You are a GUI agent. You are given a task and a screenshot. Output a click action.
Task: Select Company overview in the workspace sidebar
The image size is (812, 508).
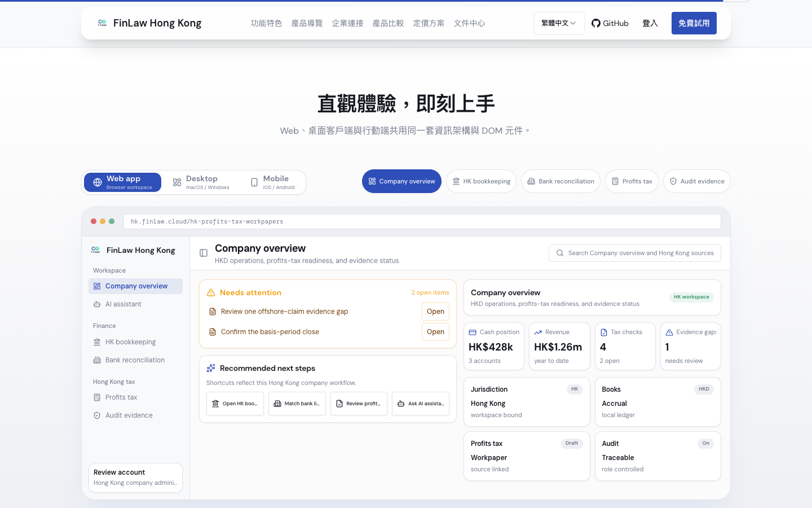(135, 286)
